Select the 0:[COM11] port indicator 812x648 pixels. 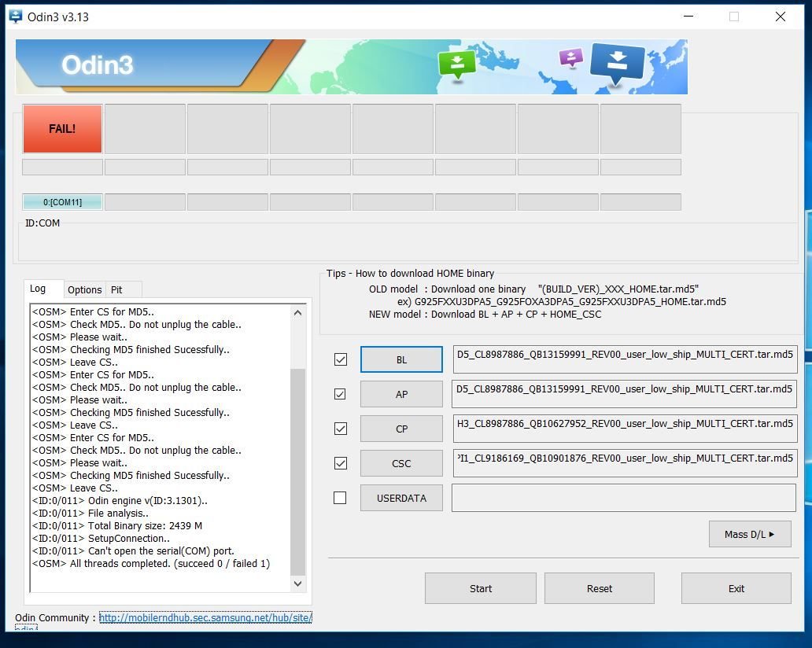click(62, 202)
